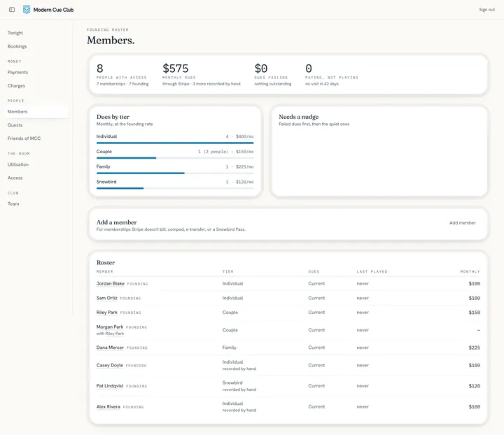Click the Modern Cue Club logo icon
The width and height of the screenshot is (504, 435).
click(27, 10)
